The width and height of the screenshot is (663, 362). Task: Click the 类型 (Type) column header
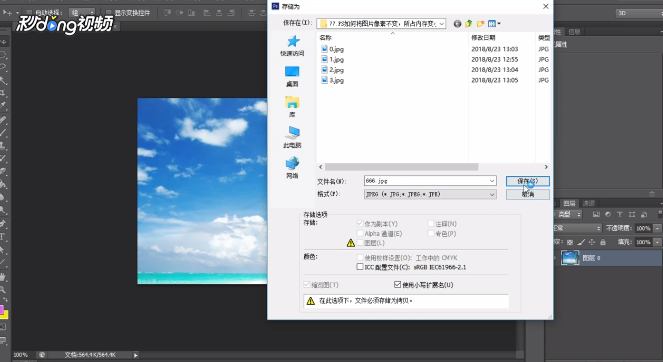[x=543, y=38]
